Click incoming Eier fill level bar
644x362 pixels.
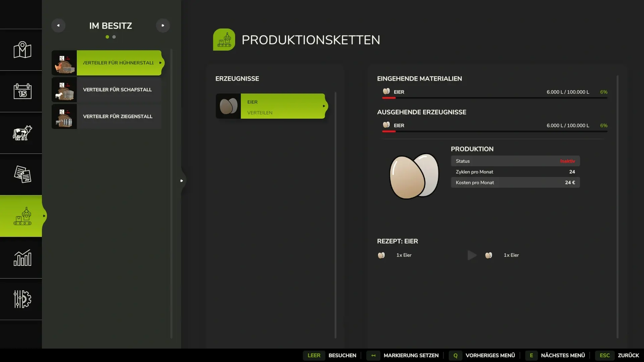[494, 98]
